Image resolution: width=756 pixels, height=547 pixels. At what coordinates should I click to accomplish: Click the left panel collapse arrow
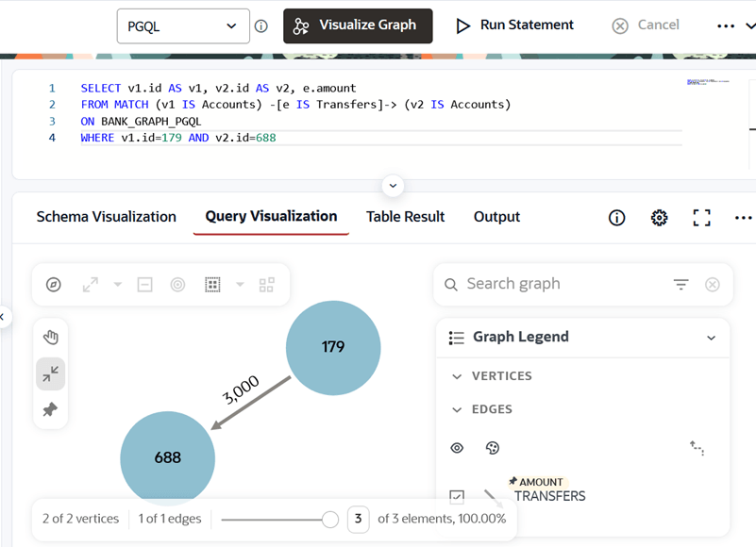pyautogui.click(x=3, y=317)
